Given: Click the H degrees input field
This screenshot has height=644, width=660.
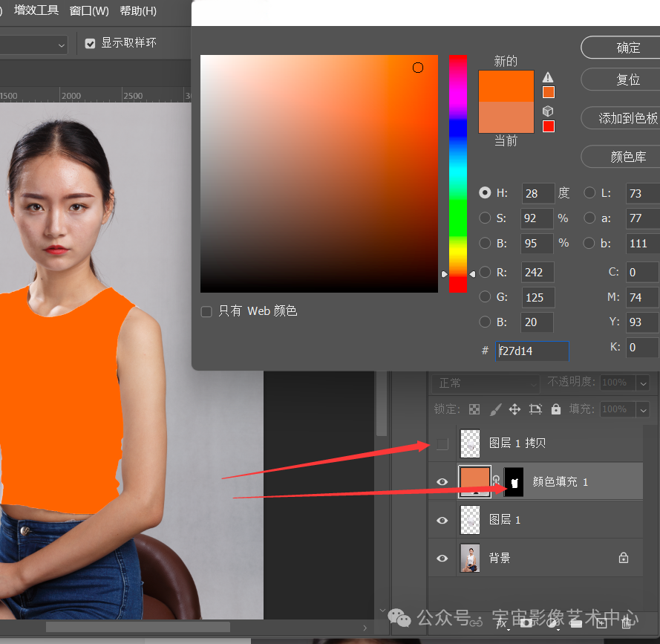Looking at the screenshot, I should [538, 193].
